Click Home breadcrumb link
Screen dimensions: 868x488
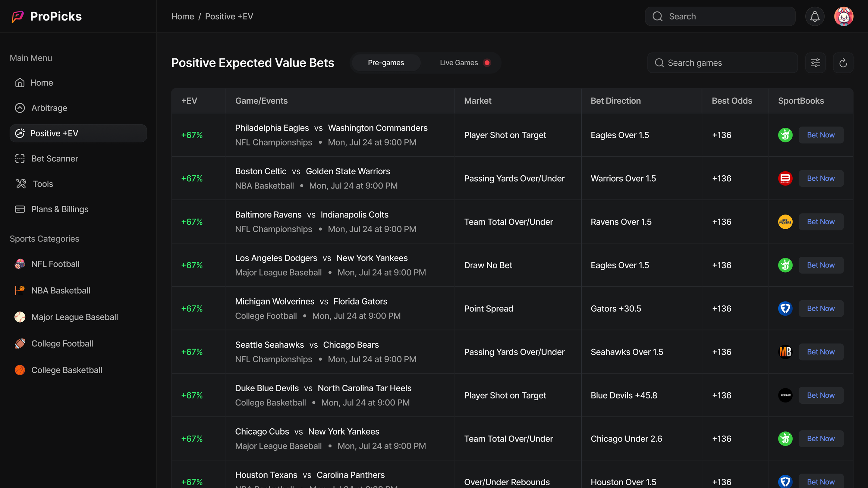pos(182,16)
